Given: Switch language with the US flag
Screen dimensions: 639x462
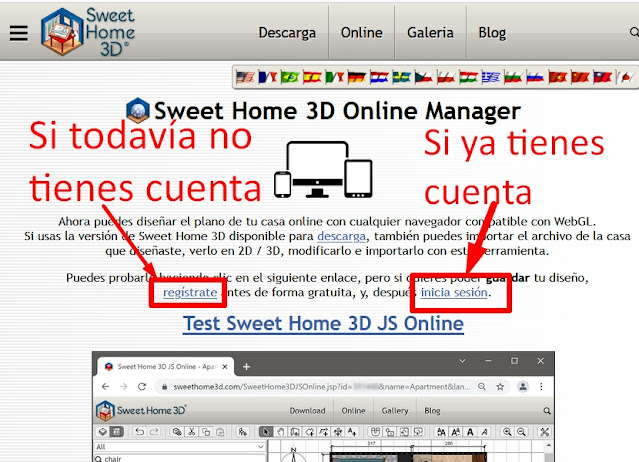Looking at the screenshot, I should pyautogui.click(x=245, y=77).
